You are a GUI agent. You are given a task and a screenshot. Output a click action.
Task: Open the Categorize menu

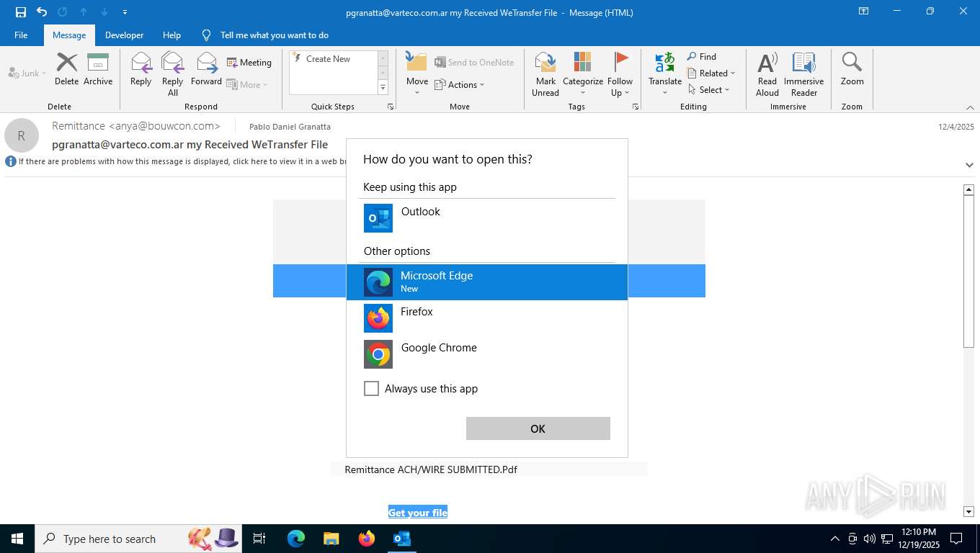tap(583, 73)
